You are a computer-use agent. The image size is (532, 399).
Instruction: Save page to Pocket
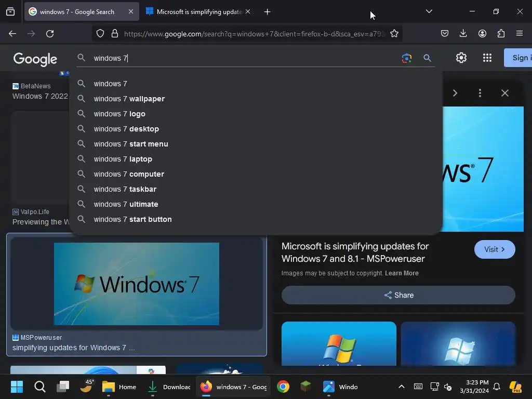445,34
